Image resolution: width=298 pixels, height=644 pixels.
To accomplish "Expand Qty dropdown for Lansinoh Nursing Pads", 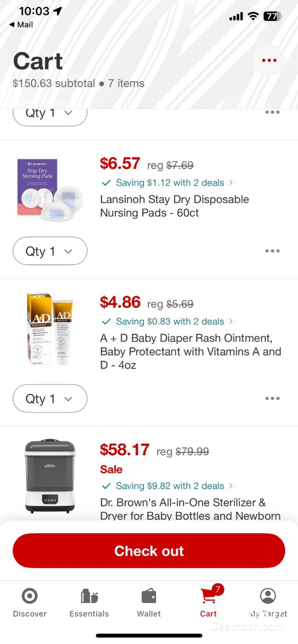I will [50, 251].
